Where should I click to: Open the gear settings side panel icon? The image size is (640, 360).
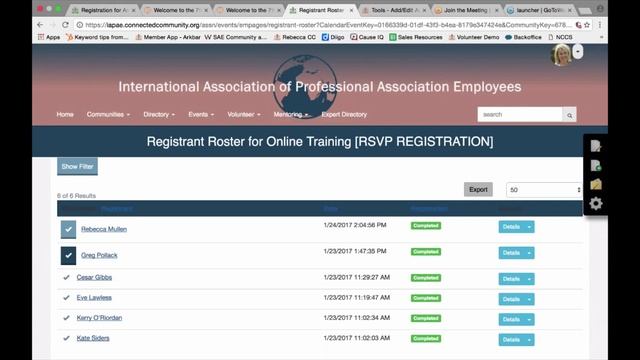click(x=596, y=203)
